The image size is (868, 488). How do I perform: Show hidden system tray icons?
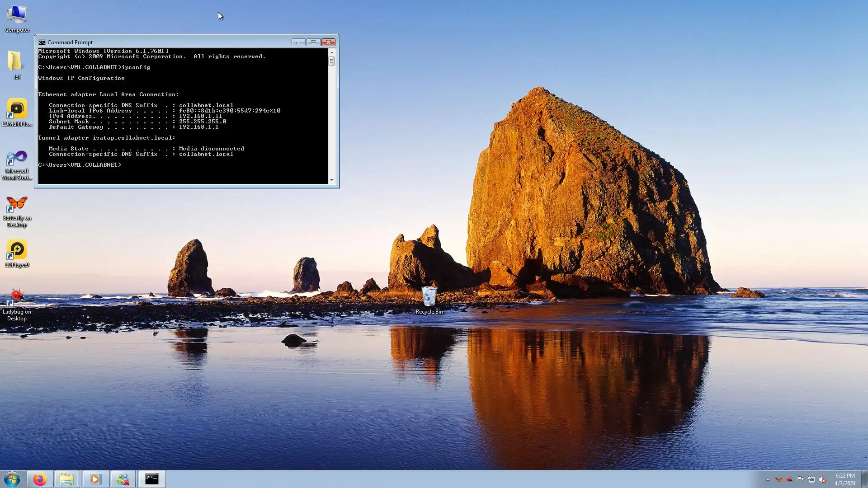(x=768, y=479)
